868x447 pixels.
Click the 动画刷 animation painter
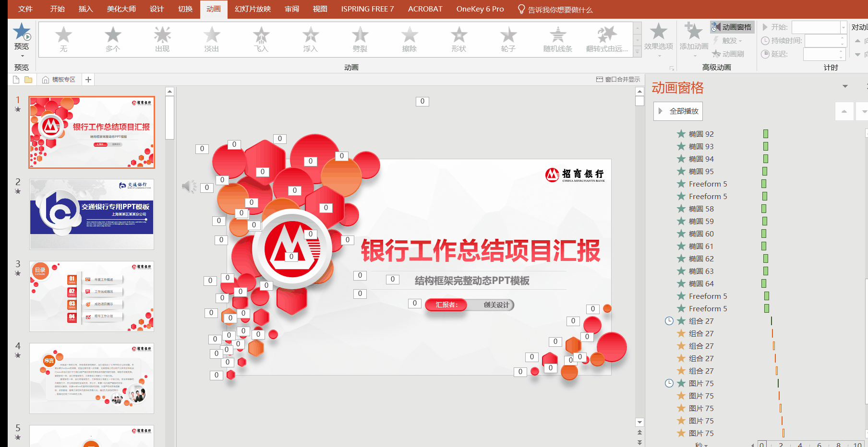pos(728,54)
